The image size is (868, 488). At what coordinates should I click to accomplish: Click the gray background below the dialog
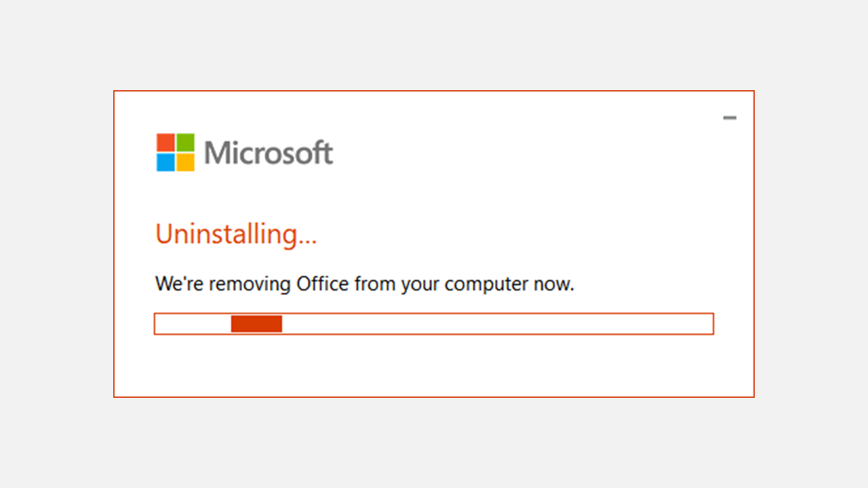(x=434, y=443)
